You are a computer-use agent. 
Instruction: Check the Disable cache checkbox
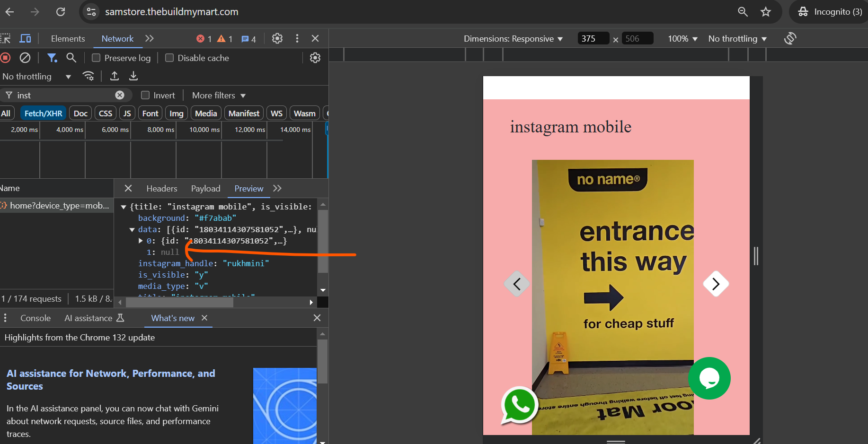[169, 58]
